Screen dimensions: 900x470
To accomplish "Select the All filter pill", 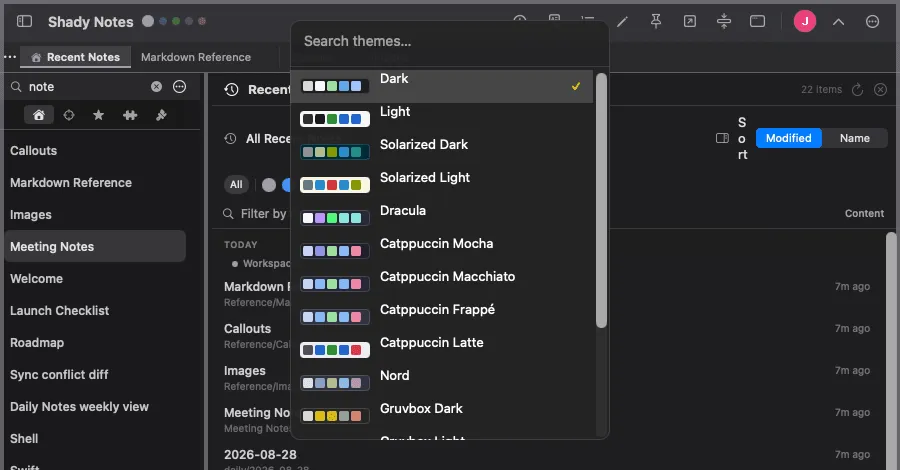I will coord(236,185).
